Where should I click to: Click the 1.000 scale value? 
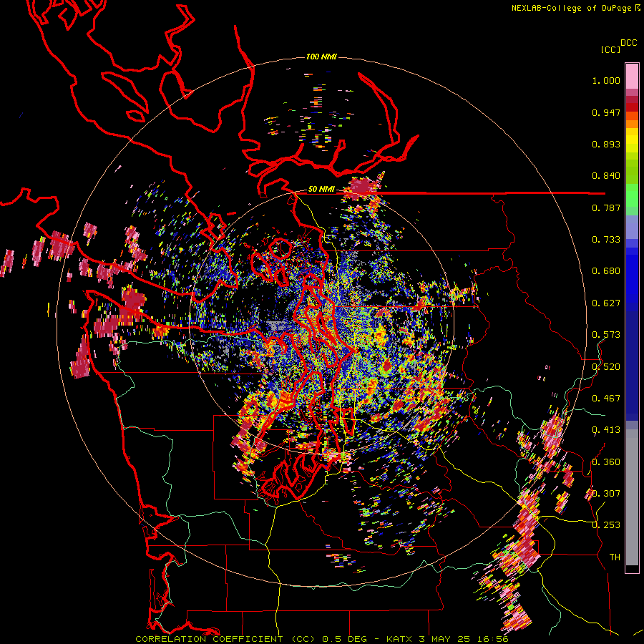(606, 80)
